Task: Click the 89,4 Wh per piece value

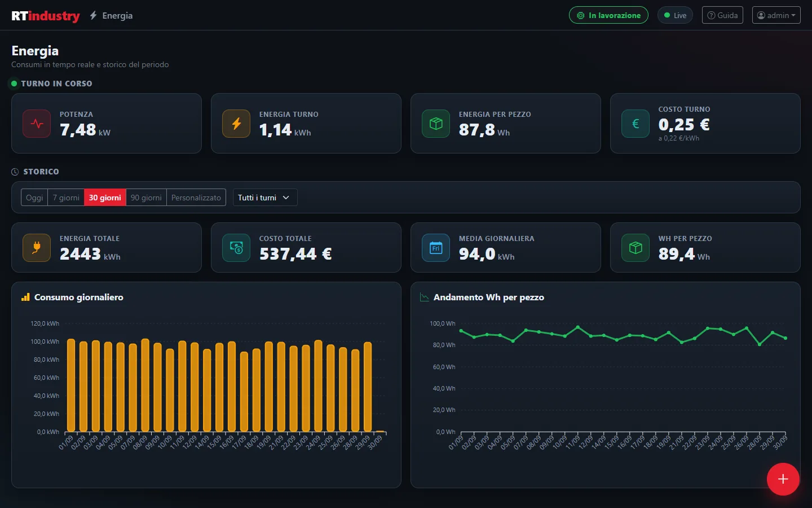Action: point(684,254)
